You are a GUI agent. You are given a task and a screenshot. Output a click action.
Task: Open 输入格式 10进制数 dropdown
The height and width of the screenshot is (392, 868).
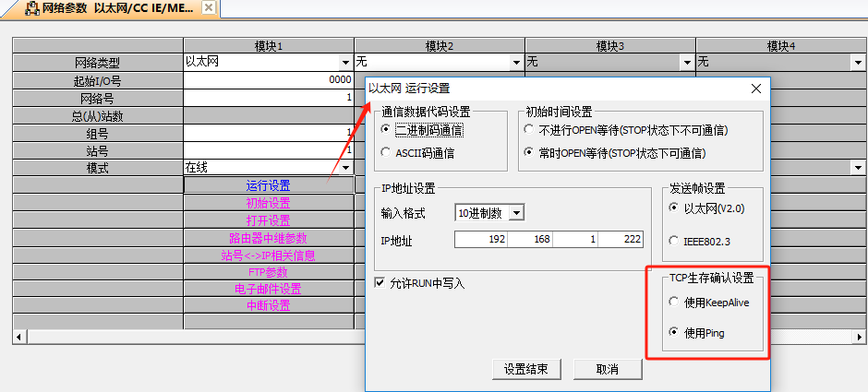click(x=516, y=213)
